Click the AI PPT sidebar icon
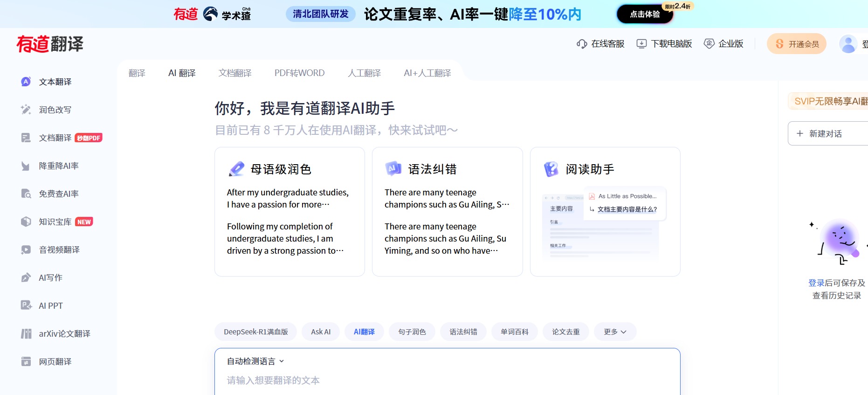Screen dimensions: 868x395 26,305
